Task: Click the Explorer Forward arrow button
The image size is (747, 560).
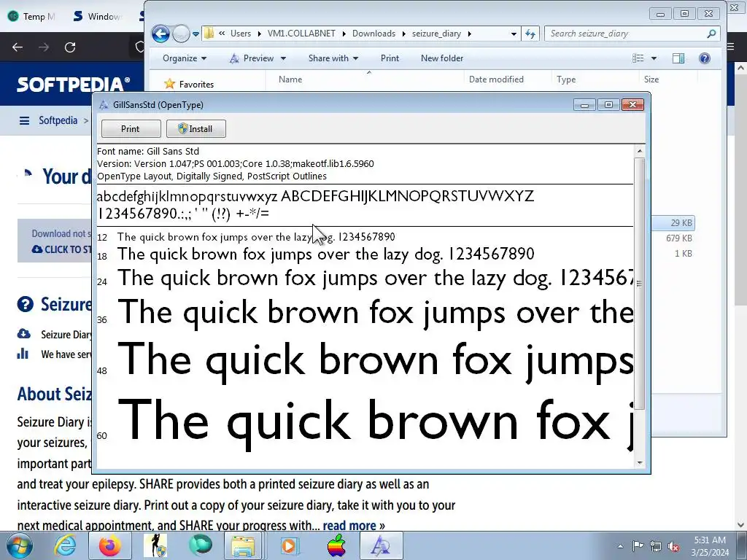Action: (x=181, y=34)
